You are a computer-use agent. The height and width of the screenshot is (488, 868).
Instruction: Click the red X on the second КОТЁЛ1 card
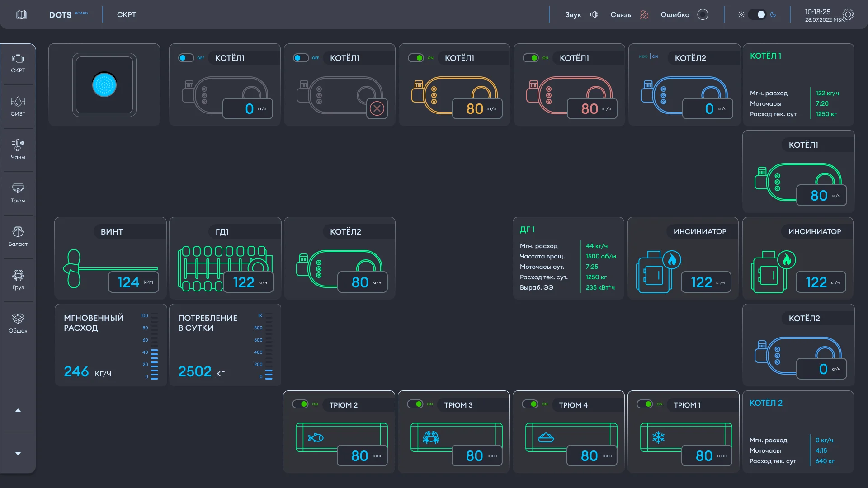(377, 108)
